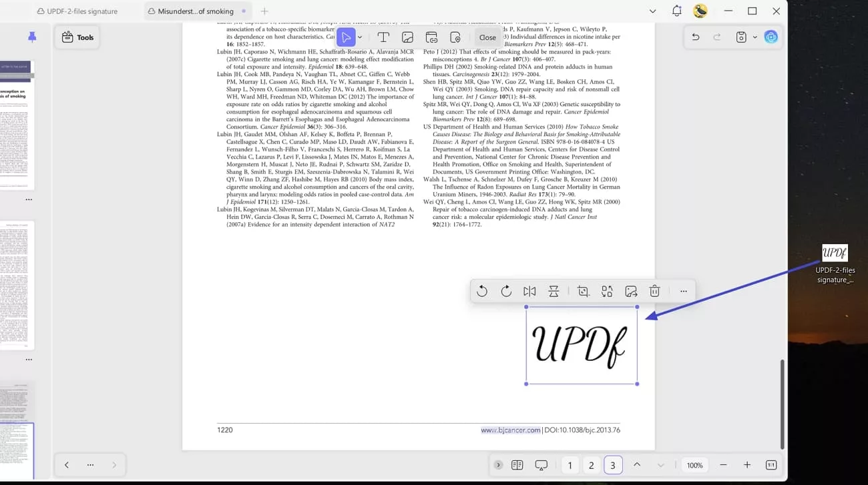Screen dimensions: 868x485
Task: Undo the last action
Action: [x=695, y=37]
